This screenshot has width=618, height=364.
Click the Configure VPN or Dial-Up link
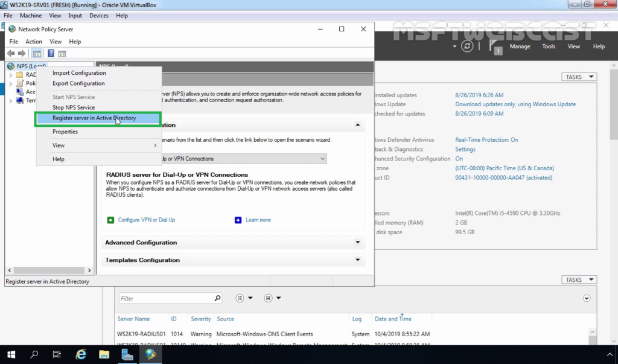click(x=147, y=220)
